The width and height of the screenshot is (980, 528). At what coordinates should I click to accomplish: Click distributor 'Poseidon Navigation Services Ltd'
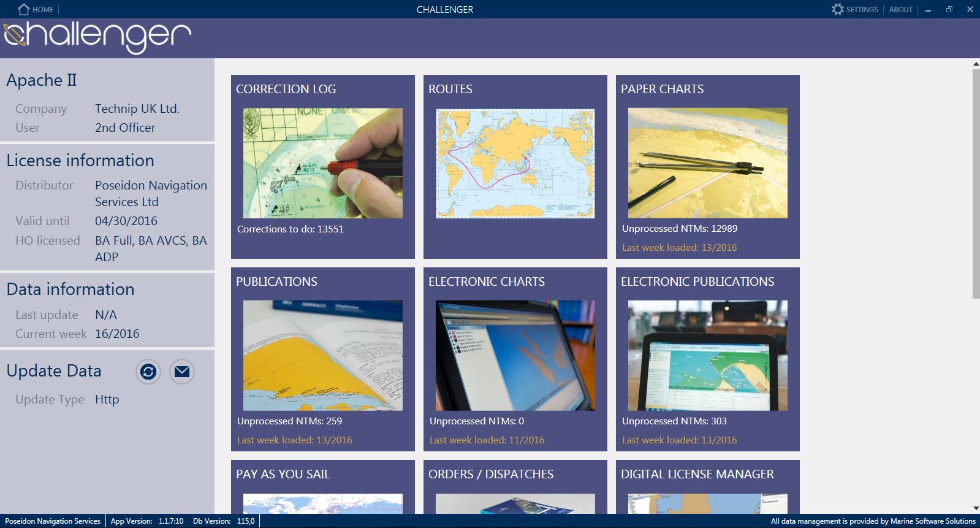151,193
